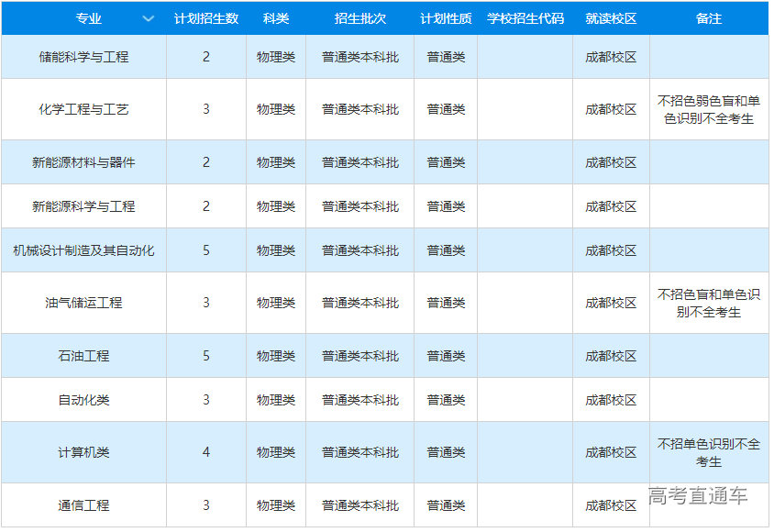Select the 计划性质 column header
This screenshot has width=774, height=532.
446,19
